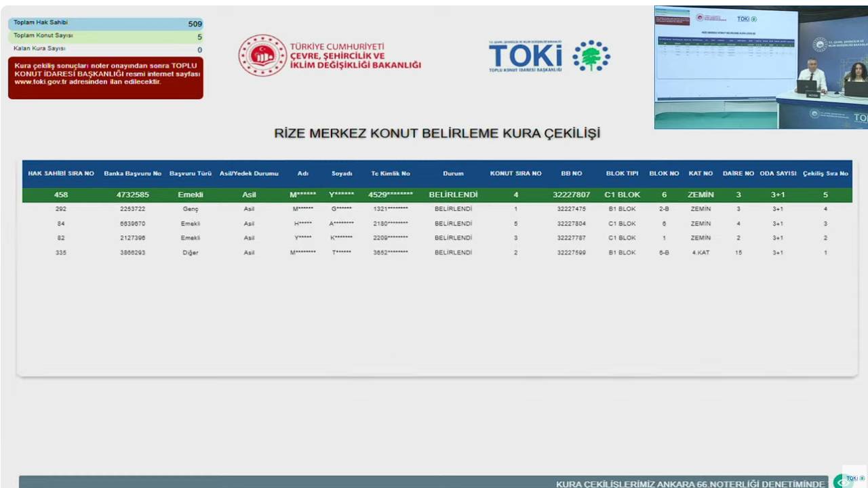
Task: Select hak sahibi number 335
Action: 61,253
